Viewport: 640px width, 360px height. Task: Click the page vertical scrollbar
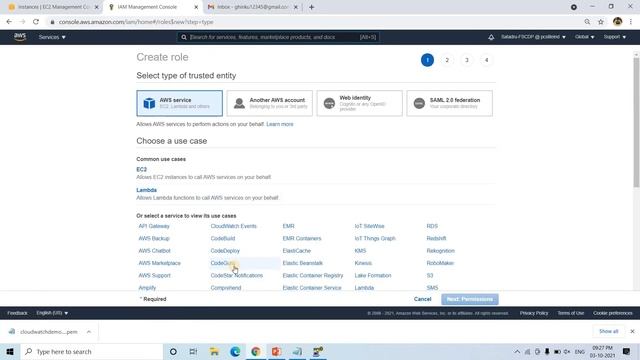[636, 122]
